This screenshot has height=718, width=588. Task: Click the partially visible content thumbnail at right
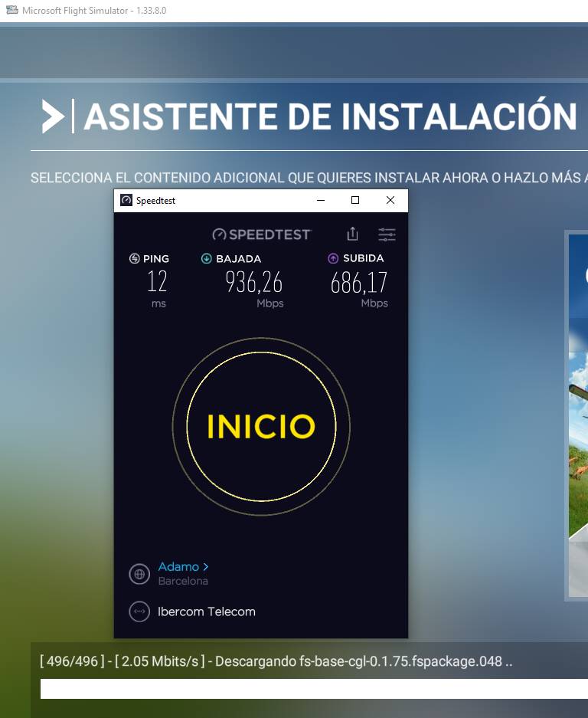577,416
